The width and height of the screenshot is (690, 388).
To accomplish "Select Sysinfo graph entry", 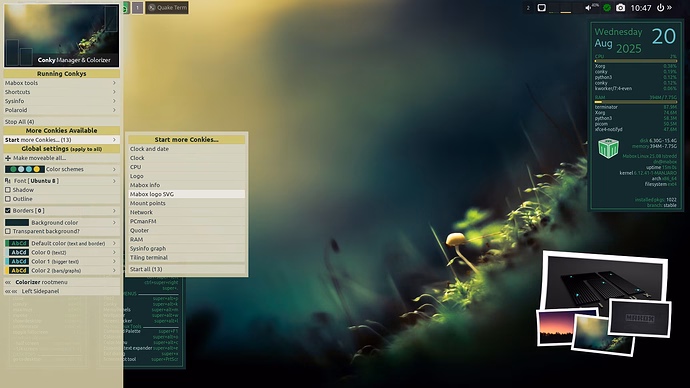I will pos(187,249).
